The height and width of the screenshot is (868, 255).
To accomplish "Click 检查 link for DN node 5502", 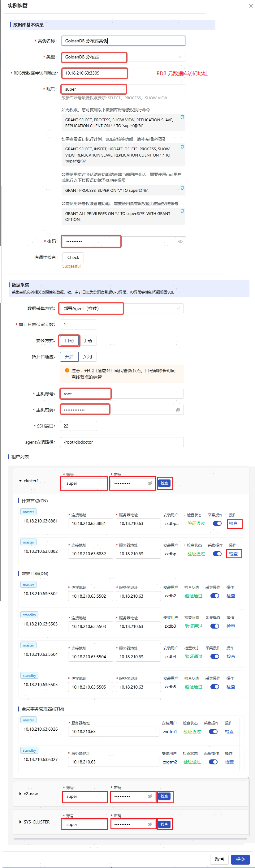I will pos(231,596).
